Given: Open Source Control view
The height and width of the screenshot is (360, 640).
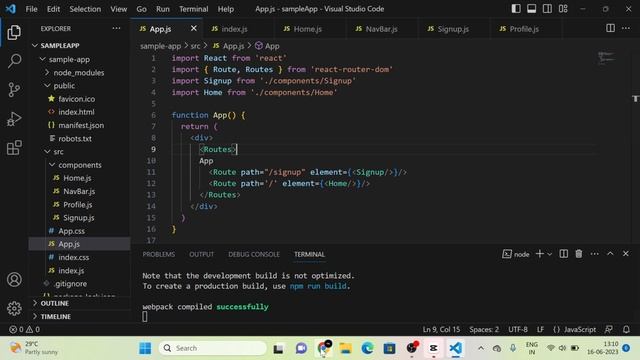Looking at the screenshot, I should pyautogui.click(x=14, y=90).
